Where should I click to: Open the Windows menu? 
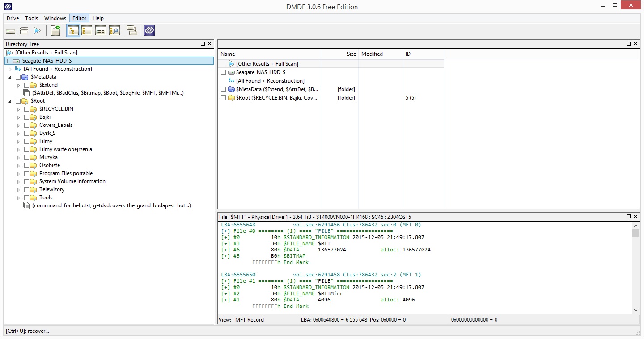(x=55, y=18)
